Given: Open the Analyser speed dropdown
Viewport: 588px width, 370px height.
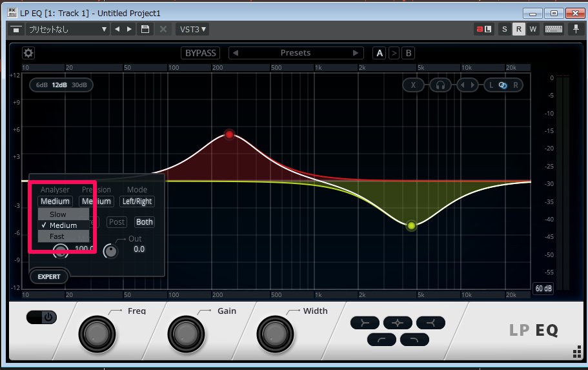Looking at the screenshot, I should [x=55, y=201].
